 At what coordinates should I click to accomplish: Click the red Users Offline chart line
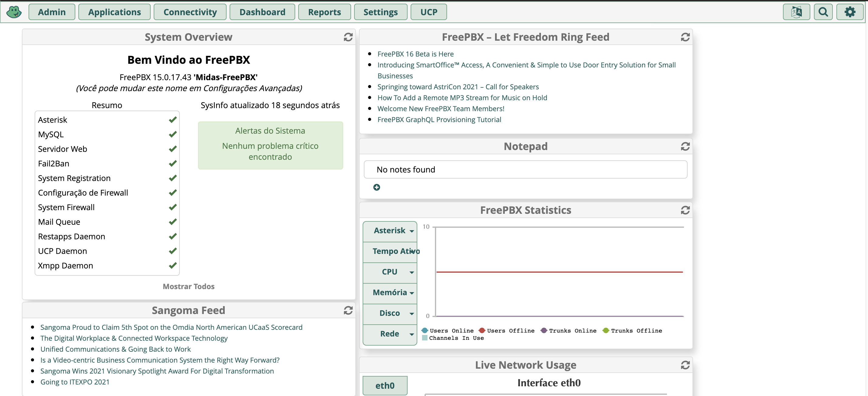(x=559, y=272)
